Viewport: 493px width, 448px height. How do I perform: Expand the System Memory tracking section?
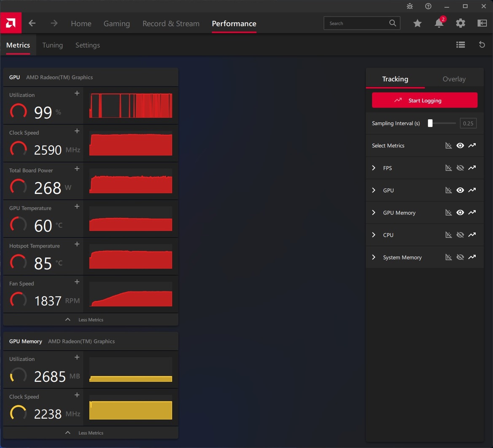pyautogui.click(x=374, y=257)
